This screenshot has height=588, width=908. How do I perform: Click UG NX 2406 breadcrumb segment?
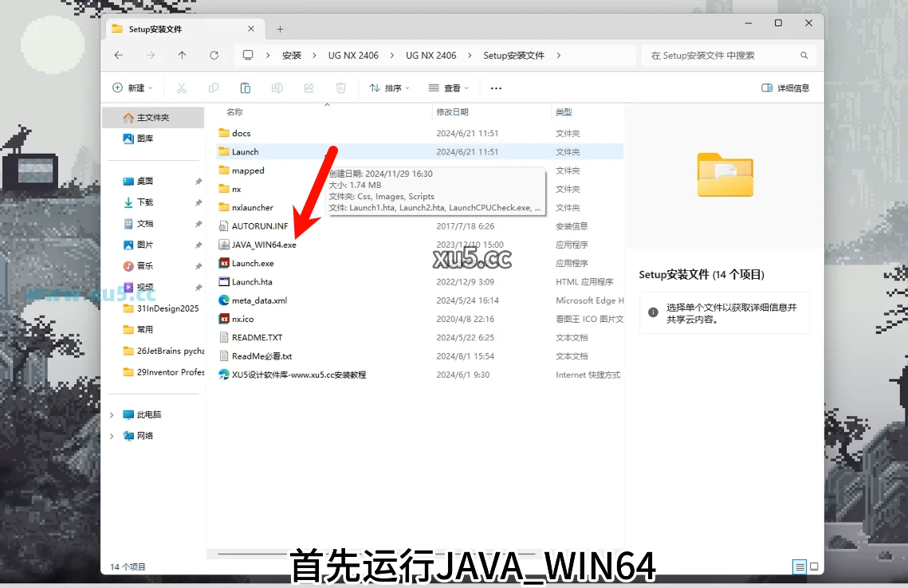coord(353,55)
